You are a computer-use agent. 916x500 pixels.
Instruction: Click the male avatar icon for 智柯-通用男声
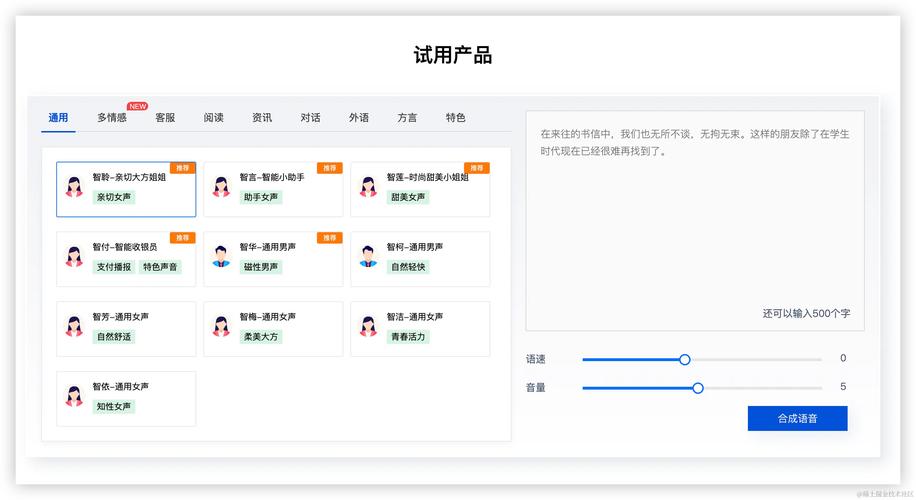coord(368,256)
